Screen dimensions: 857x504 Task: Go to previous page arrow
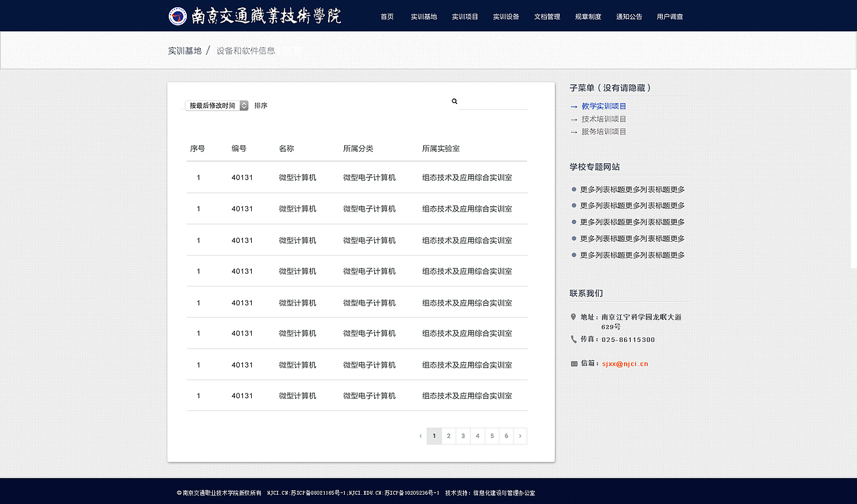[420, 436]
